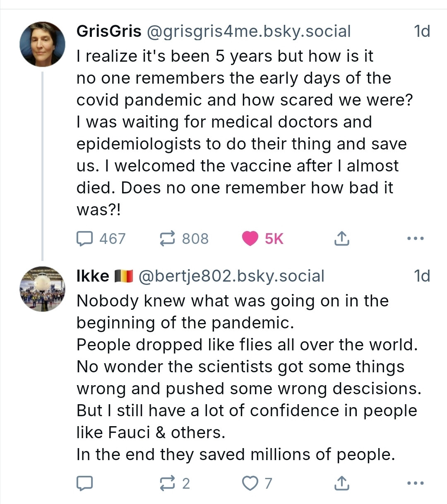Open replies on GrisGris post (467)
This screenshot has width=447, height=504.
point(101,239)
